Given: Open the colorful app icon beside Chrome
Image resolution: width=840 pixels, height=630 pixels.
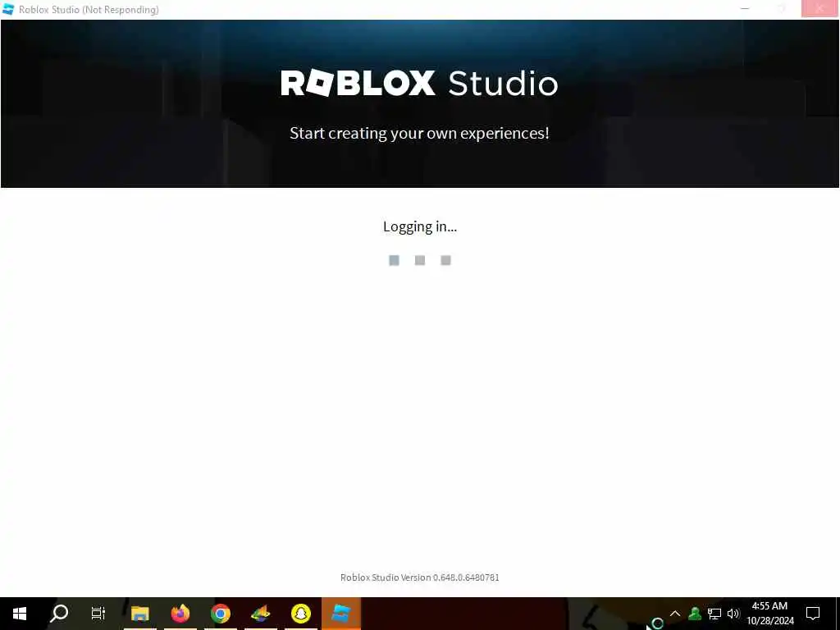Looking at the screenshot, I should point(260,614).
